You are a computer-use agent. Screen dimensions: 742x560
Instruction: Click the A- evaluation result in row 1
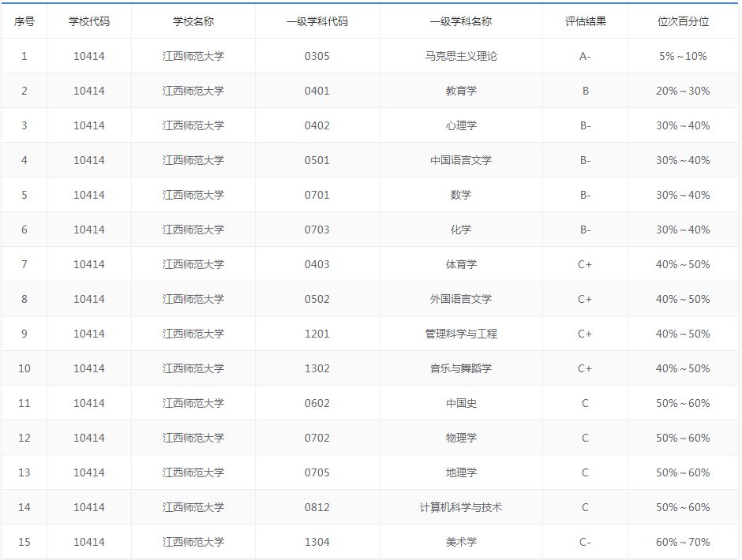coord(585,56)
